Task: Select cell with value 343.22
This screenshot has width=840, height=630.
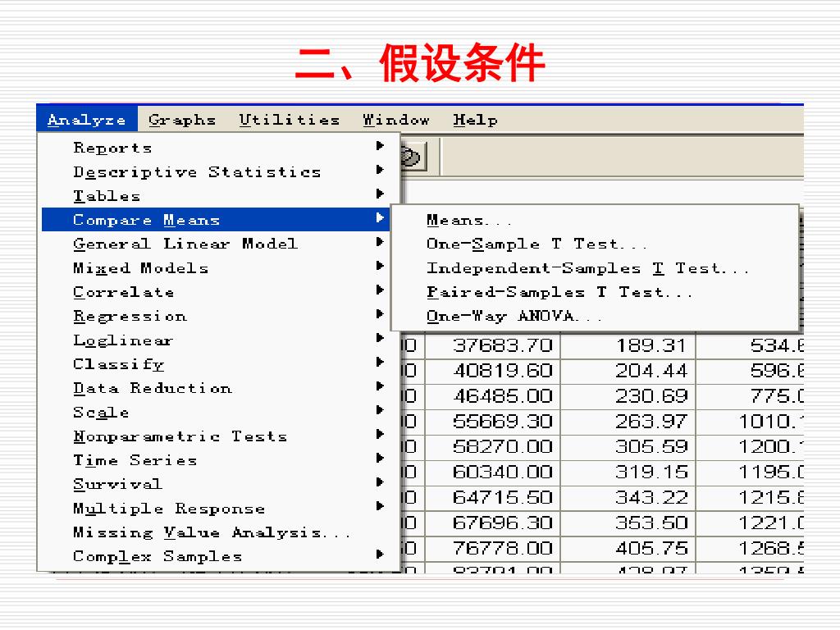Action: tap(628, 497)
